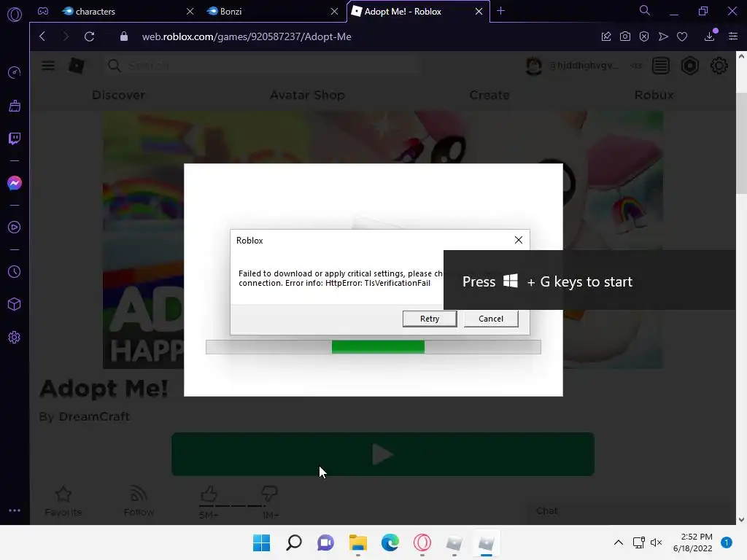Open the Windows Start menu
The image size is (747, 560).
pyautogui.click(x=262, y=542)
